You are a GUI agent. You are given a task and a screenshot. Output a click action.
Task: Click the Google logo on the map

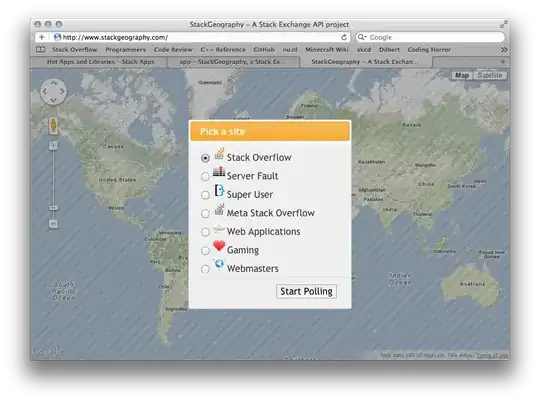tap(48, 351)
